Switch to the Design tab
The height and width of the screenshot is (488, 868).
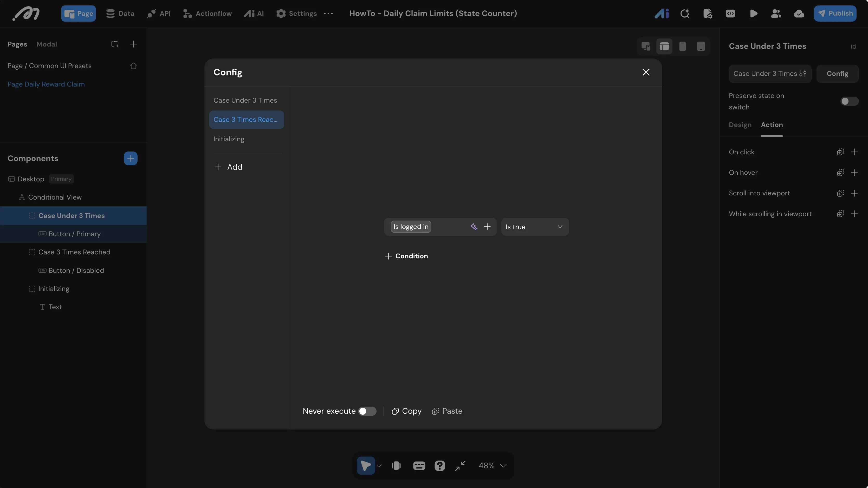pyautogui.click(x=740, y=125)
